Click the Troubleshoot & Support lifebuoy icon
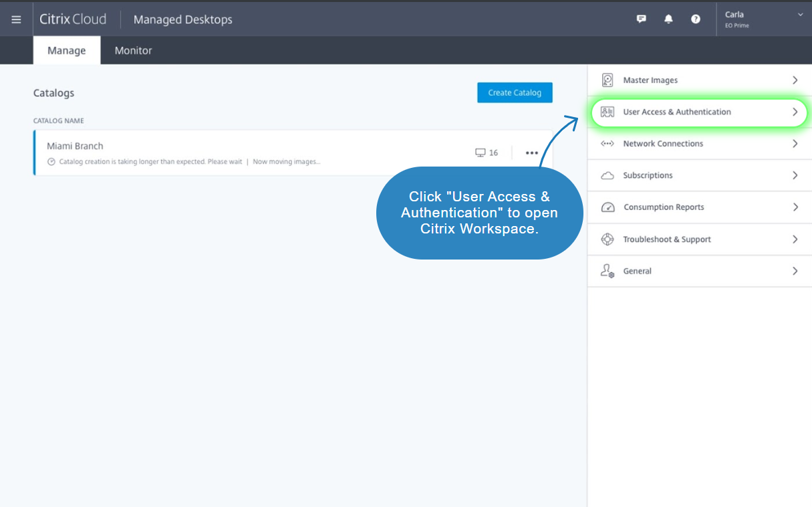Screen dimensions: 812x507 tap(607, 239)
